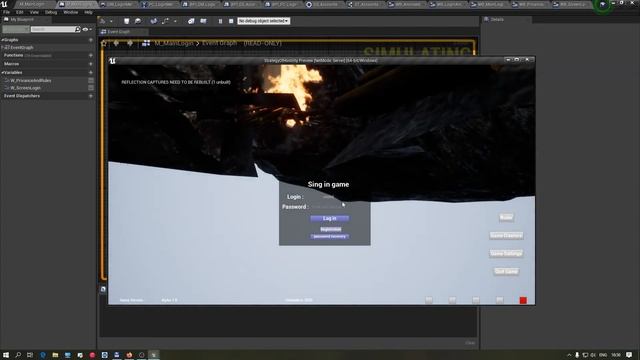The height and width of the screenshot is (360, 640).
Task: Click the graph forward navigation arrow
Action: pyautogui.click(x=130, y=43)
